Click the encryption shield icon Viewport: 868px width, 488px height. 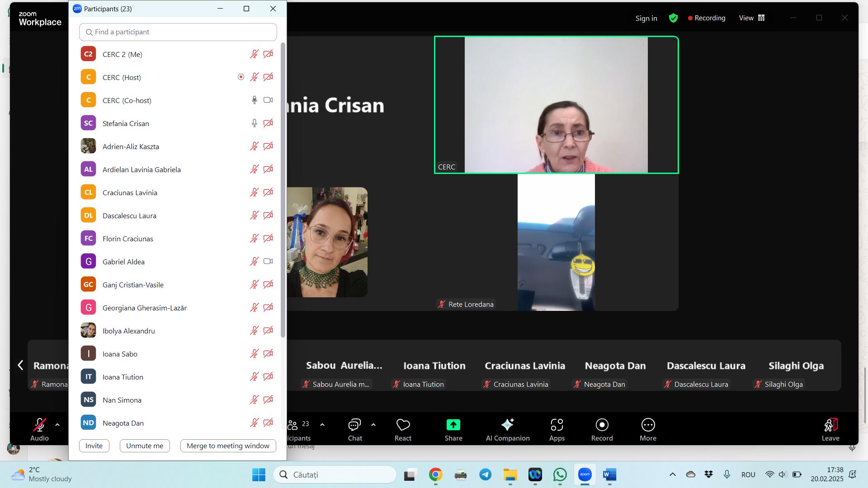click(x=673, y=18)
